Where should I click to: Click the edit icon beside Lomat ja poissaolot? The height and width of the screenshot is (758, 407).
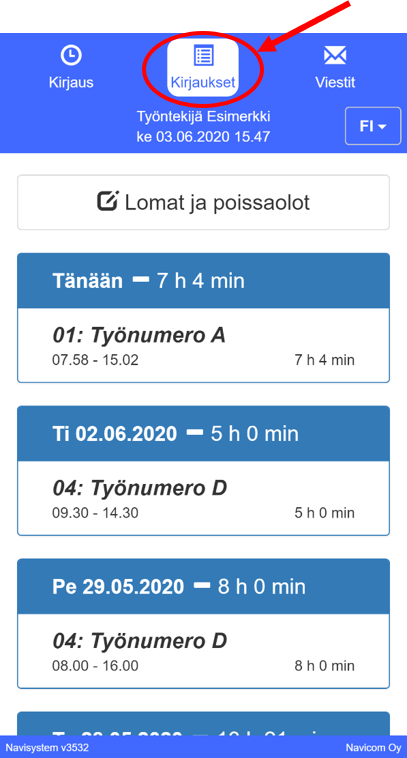107,201
